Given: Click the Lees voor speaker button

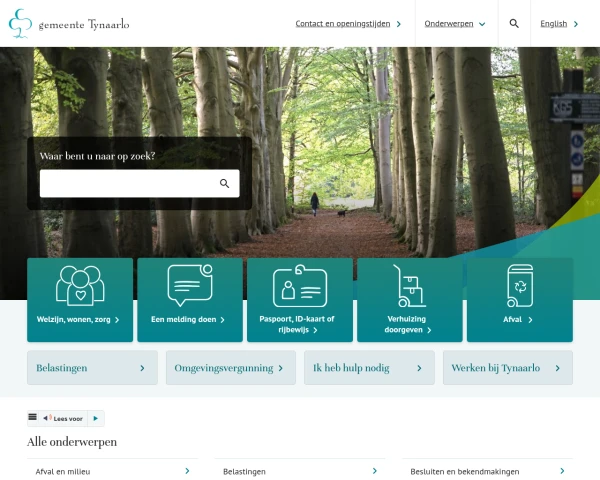Looking at the screenshot, I should 63,418.
